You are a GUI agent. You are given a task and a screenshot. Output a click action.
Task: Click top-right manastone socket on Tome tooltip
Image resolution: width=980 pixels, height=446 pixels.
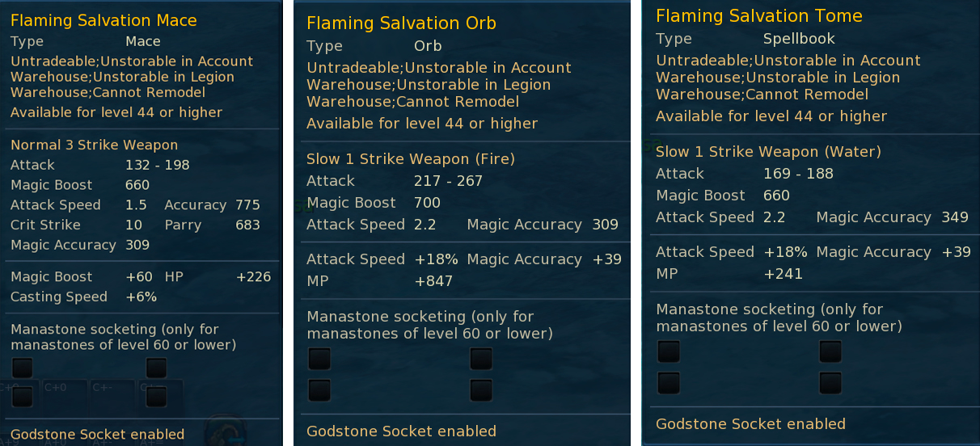coord(830,351)
